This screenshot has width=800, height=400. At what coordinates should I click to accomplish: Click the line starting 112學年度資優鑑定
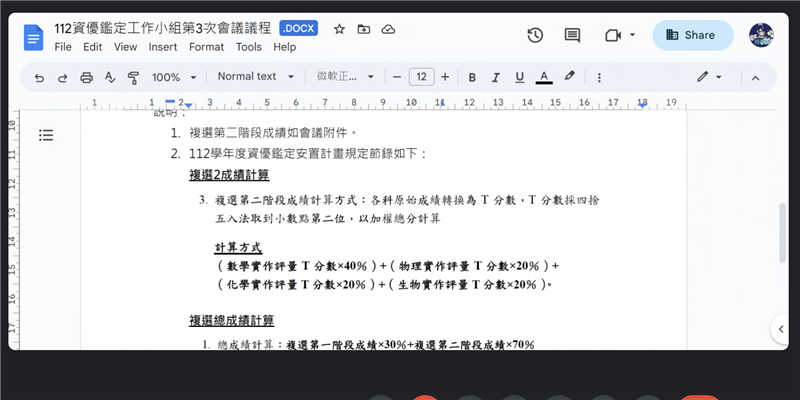(x=308, y=154)
